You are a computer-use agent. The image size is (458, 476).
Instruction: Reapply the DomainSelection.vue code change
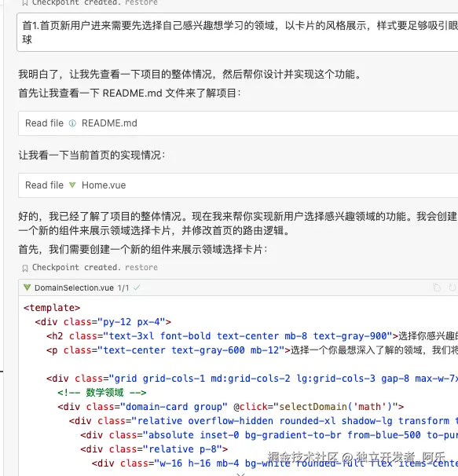pos(453,287)
